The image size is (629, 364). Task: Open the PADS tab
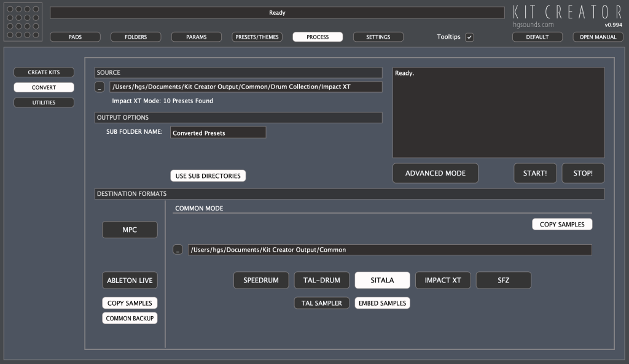click(75, 37)
